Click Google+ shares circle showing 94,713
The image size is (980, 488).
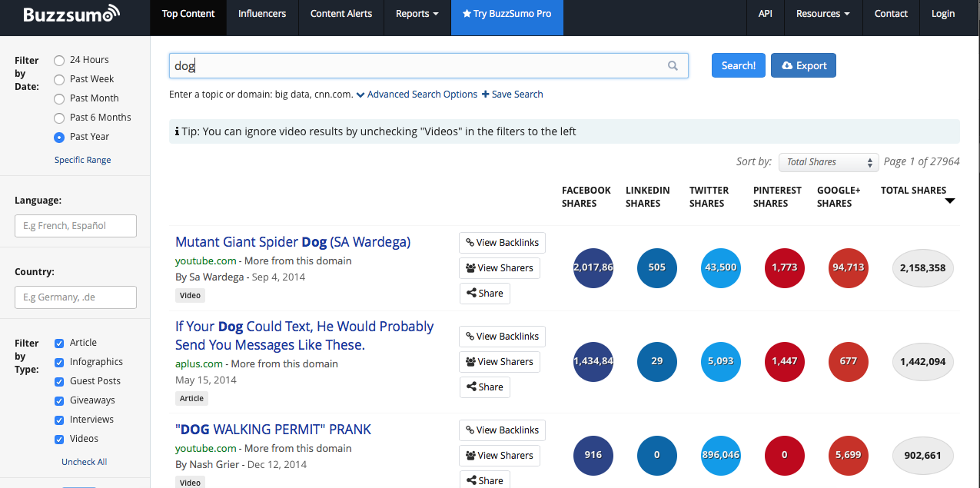click(849, 268)
